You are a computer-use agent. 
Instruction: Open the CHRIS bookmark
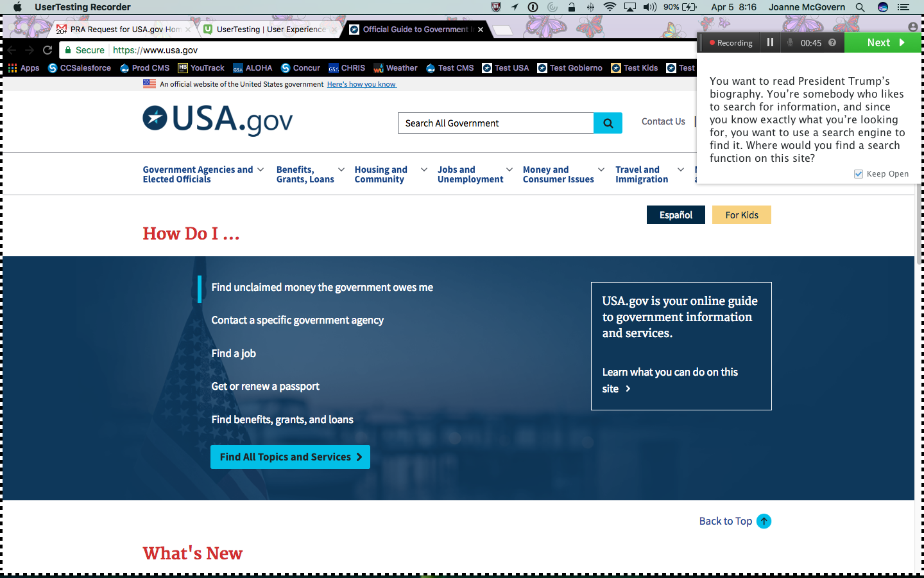(346, 67)
